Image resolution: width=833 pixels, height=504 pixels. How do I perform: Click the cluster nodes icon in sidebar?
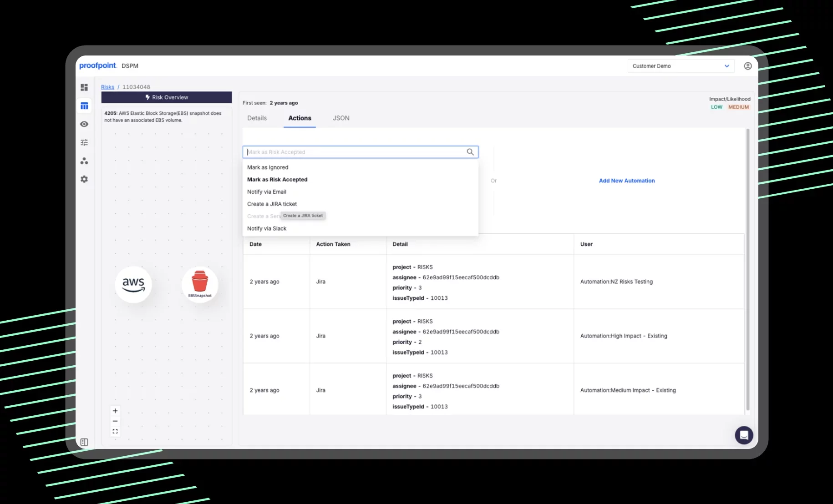[x=84, y=161]
